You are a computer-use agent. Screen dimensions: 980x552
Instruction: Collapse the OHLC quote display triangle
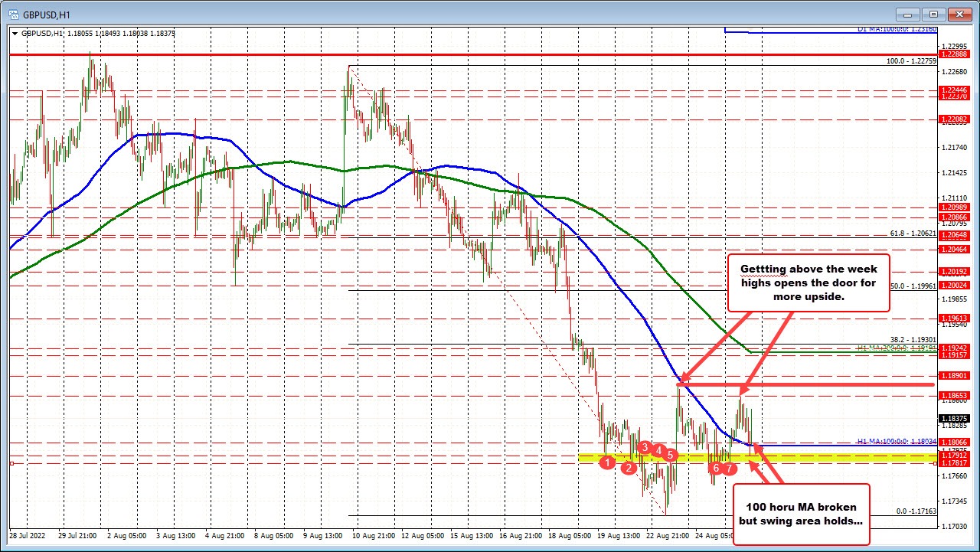(x=15, y=34)
